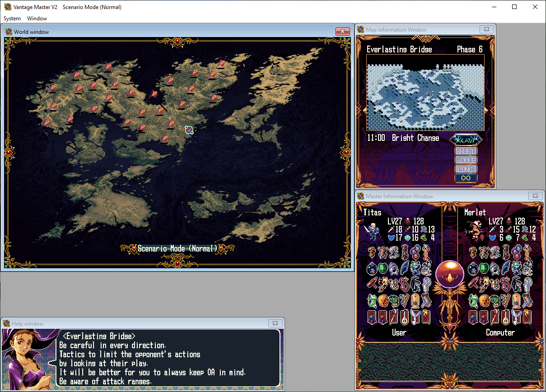
Task: Select the green emerald creature in Titas's grid
Action: coord(384,268)
